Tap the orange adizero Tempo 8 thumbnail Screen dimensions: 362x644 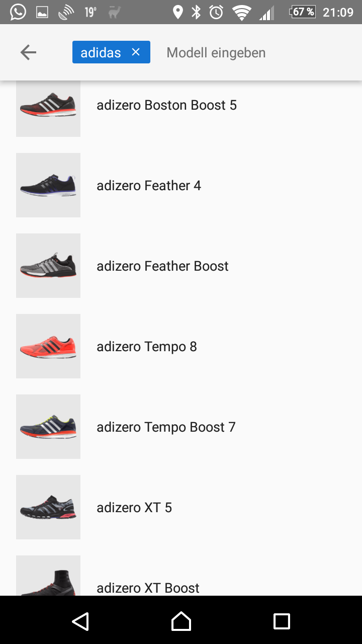(48, 346)
